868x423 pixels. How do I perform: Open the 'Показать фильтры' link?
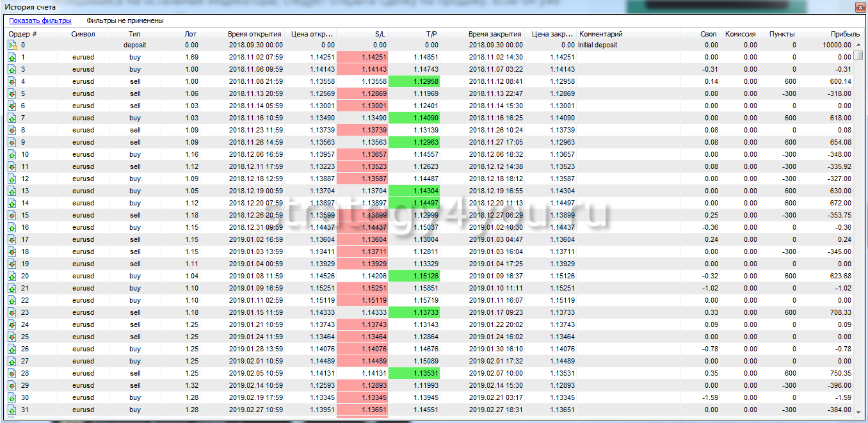click(40, 20)
